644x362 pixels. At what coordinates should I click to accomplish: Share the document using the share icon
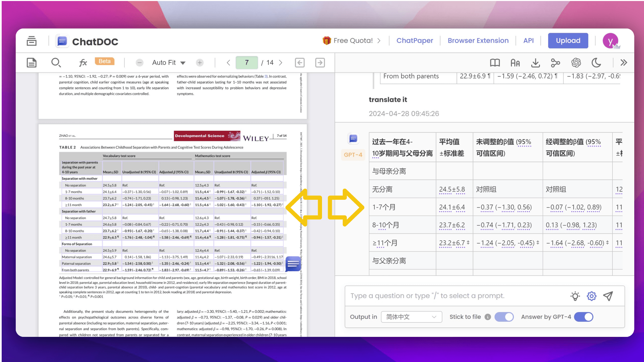555,62
